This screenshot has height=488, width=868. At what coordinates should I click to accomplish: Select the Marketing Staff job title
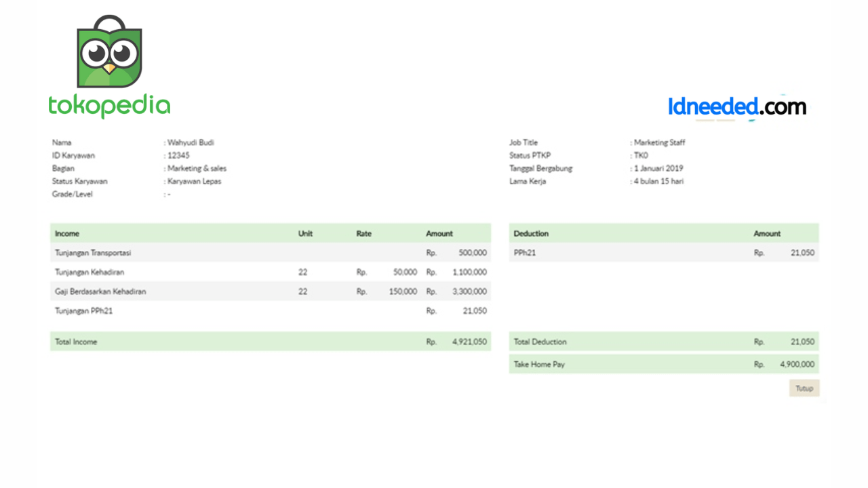point(659,142)
